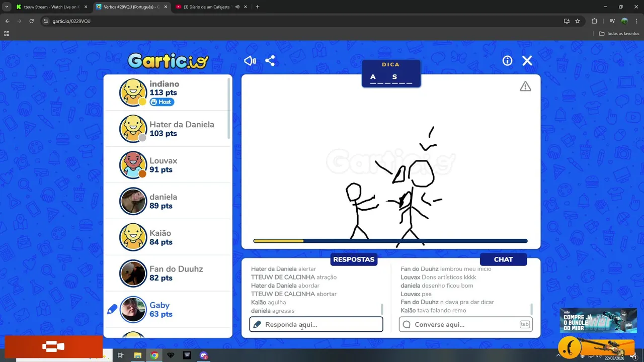Close the tteuw Stream tab
Image resolution: width=644 pixels, height=362 pixels.
86,7
